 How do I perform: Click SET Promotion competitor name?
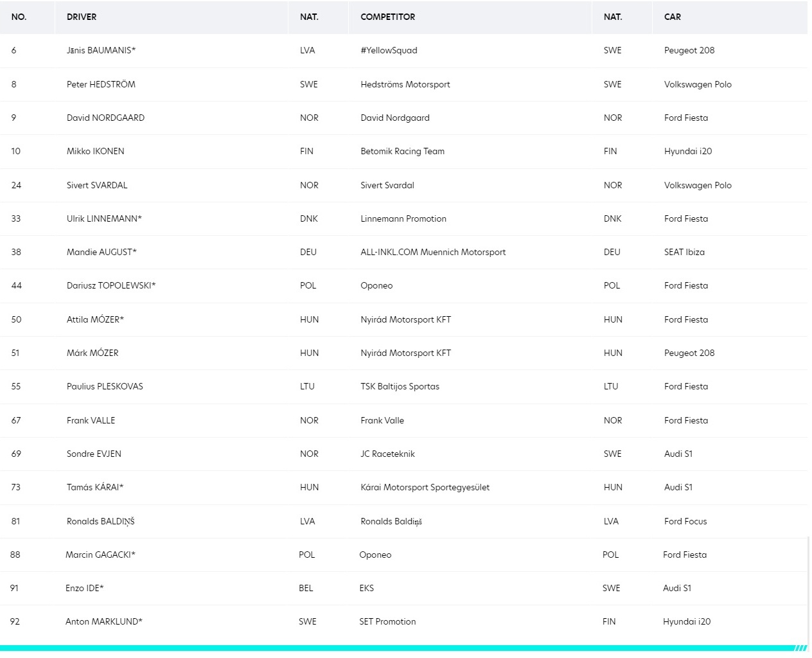point(387,621)
